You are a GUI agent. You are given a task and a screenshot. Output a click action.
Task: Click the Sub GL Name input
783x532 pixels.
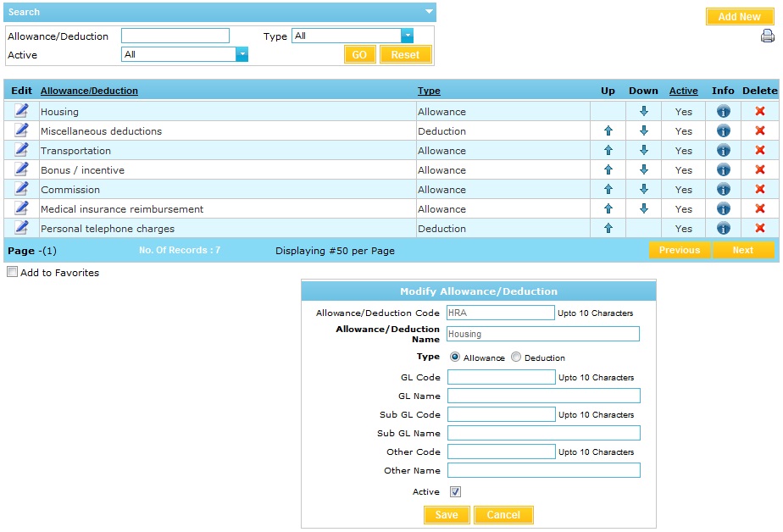click(x=544, y=433)
